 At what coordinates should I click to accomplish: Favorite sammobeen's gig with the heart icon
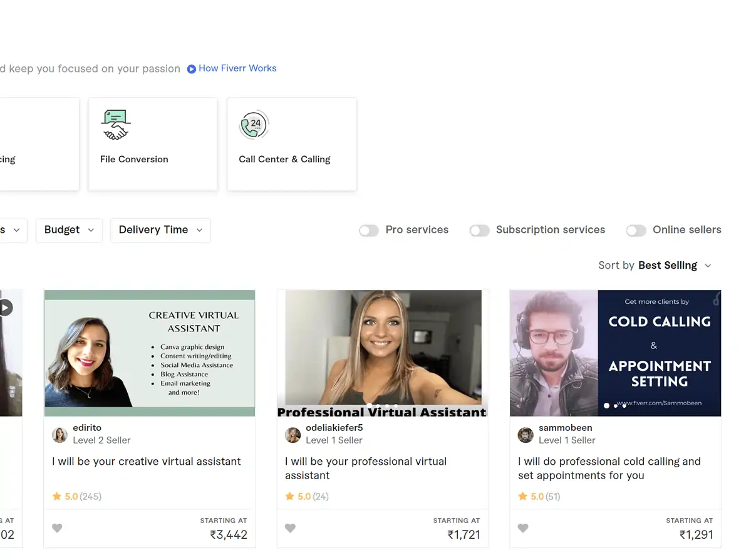[x=523, y=528]
